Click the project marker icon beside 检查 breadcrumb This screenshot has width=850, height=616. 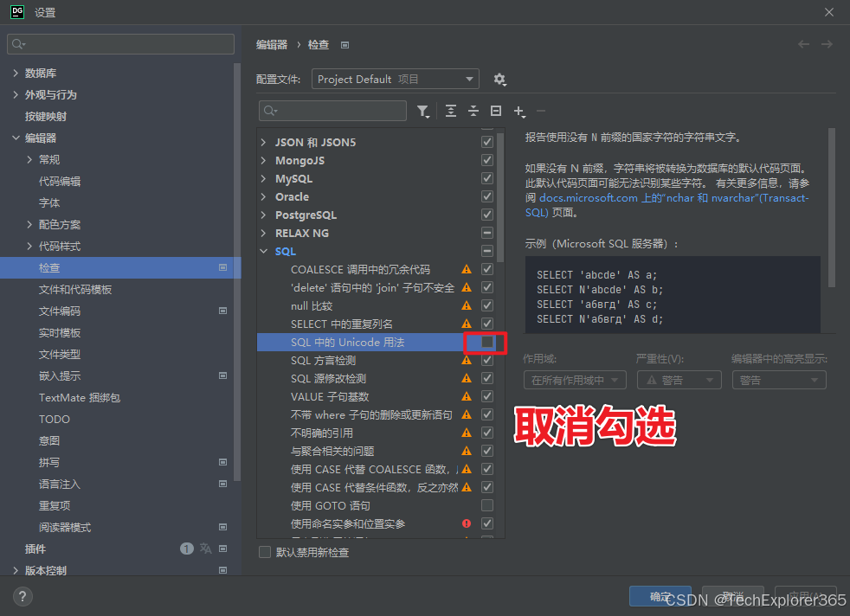pyautogui.click(x=345, y=45)
